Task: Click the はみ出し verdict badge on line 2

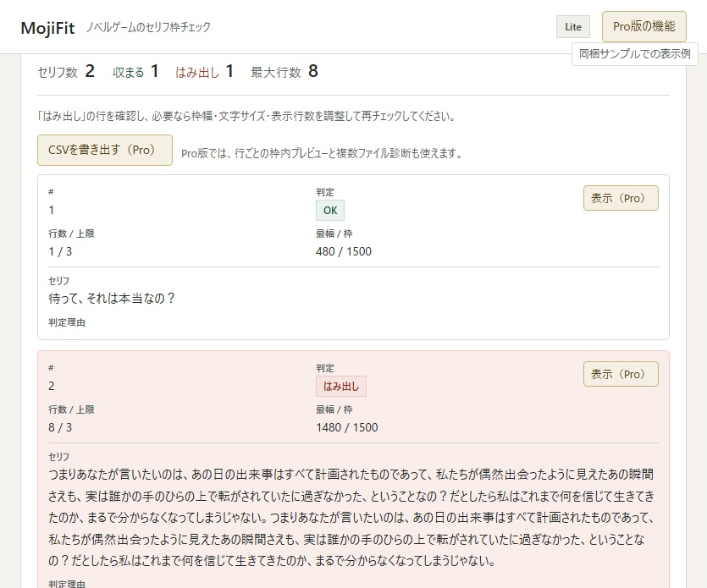Action: [x=341, y=386]
